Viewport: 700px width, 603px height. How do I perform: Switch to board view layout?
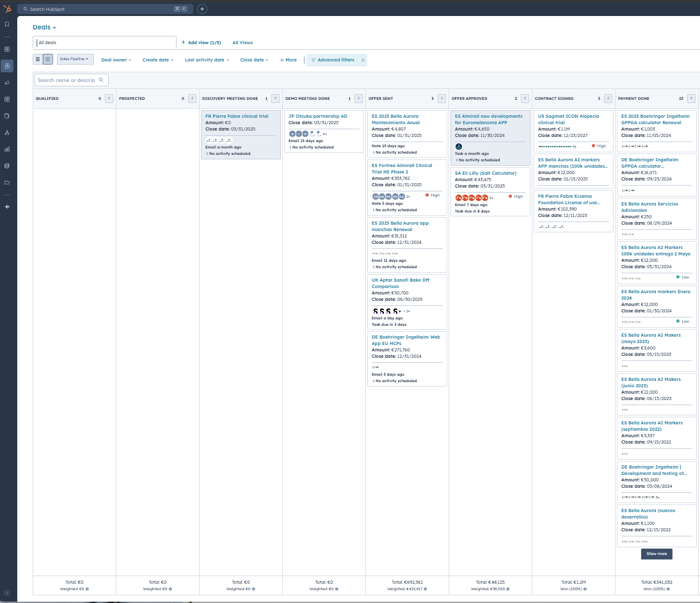[x=48, y=60]
